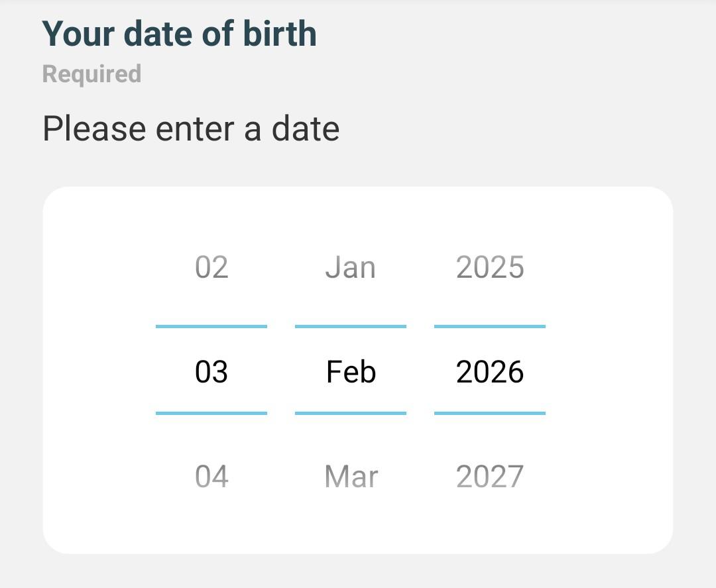Pick year 2027 in year column
This screenshot has height=588, width=716.
[x=490, y=477]
